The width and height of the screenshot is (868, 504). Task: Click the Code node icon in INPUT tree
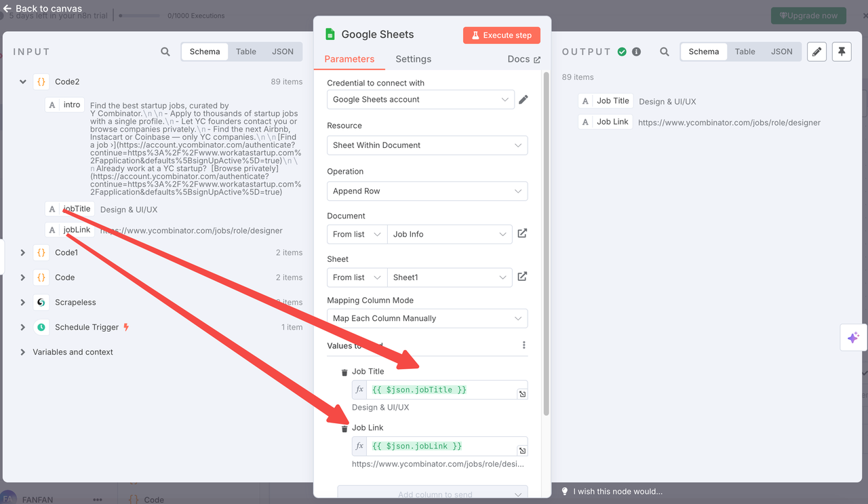(x=41, y=277)
